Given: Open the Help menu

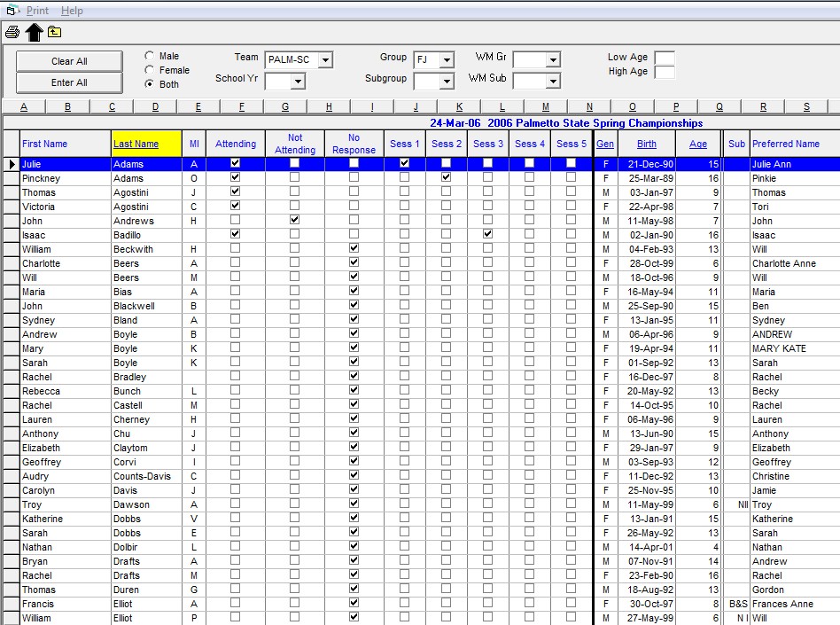Looking at the screenshot, I should click(72, 11).
